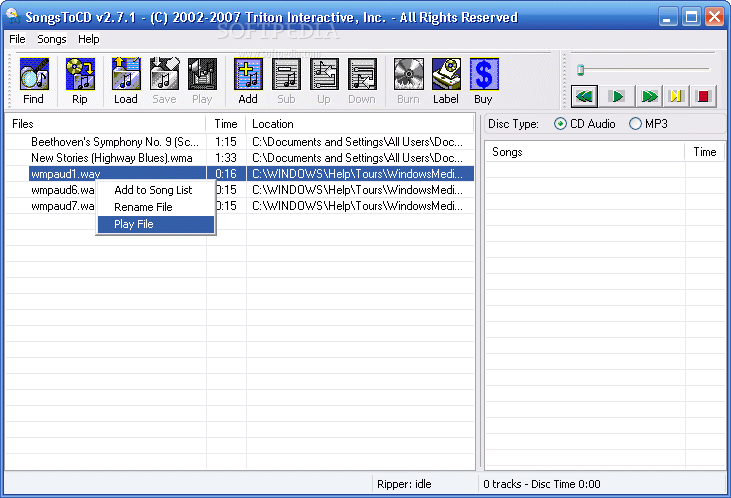Click the Buy dollar-sign icon

483,81
